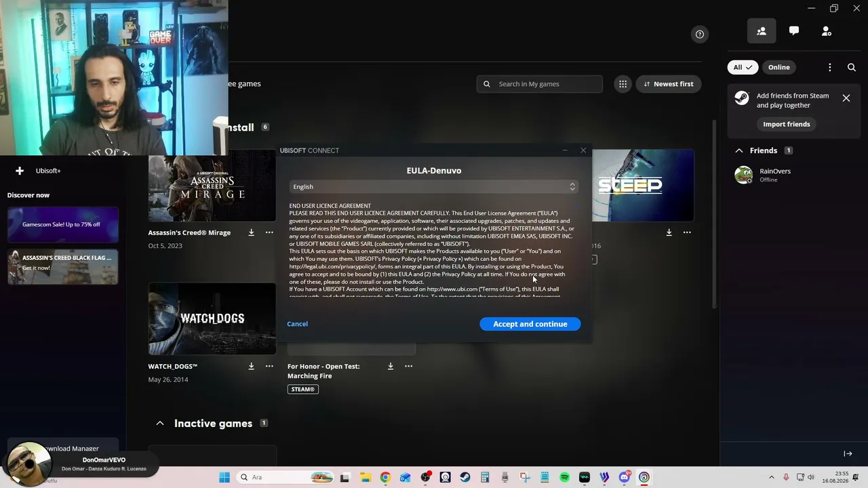Click the microphone tray icon
The height and width of the screenshot is (488, 868).
coord(786,477)
